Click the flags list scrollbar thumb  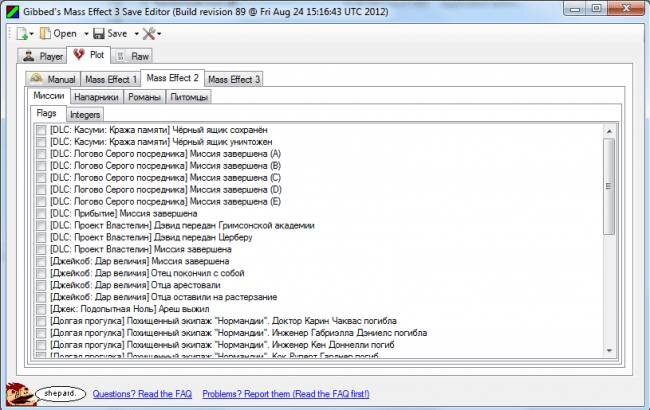pos(609,187)
